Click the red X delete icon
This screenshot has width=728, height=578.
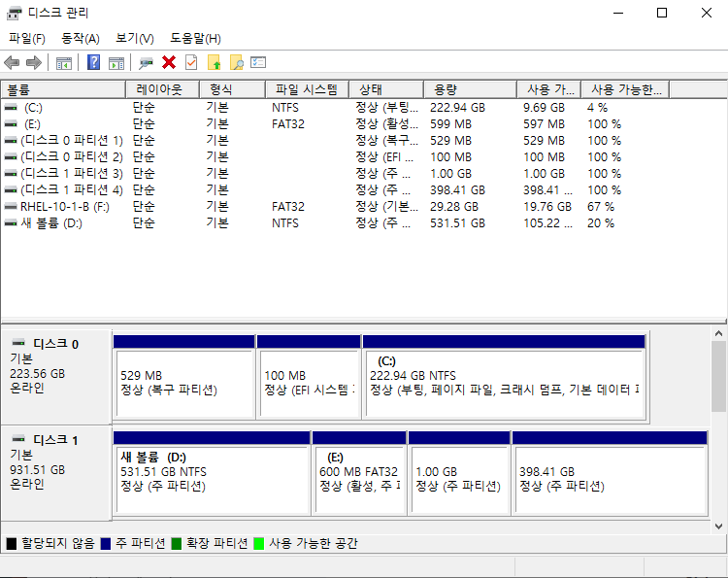pyautogui.click(x=169, y=62)
